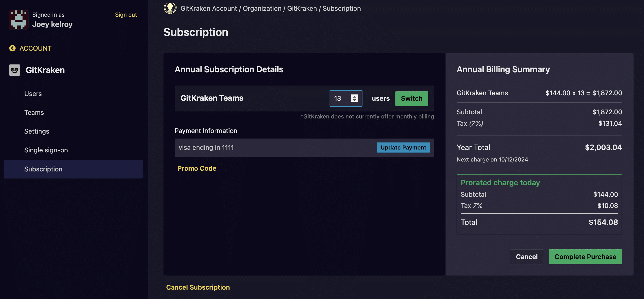Image resolution: width=644 pixels, height=299 pixels.
Task: Expand the Promo Code link
Action: (x=197, y=168)
